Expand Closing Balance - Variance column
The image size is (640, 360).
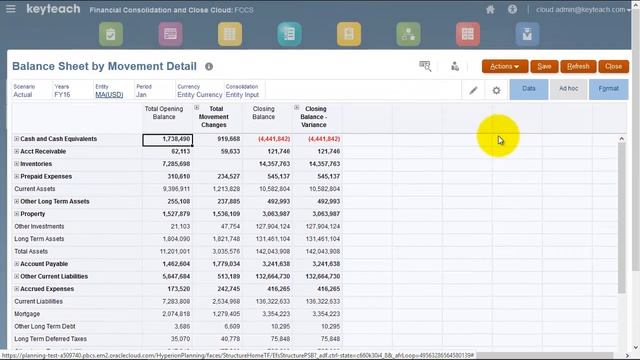pyautogui.click(x=297, y=108)
